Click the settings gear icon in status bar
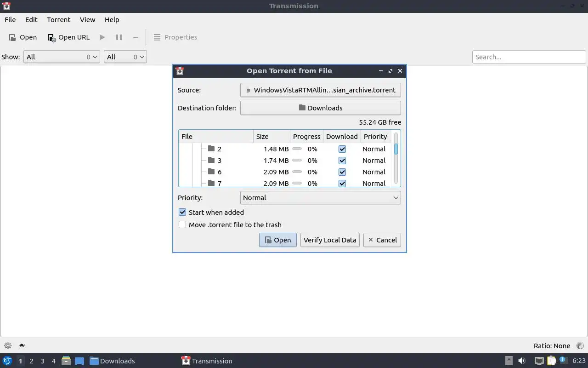588x368 pixels. (7, 345)
